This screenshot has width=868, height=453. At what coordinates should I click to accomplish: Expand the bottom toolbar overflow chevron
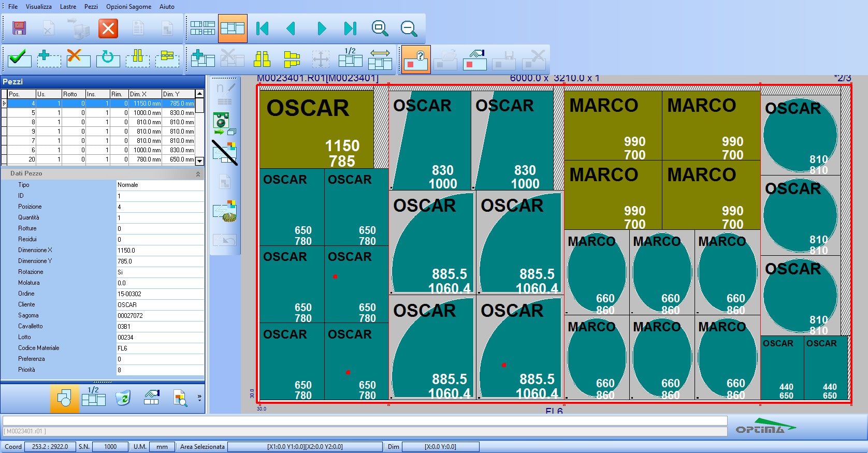[199, 398]
